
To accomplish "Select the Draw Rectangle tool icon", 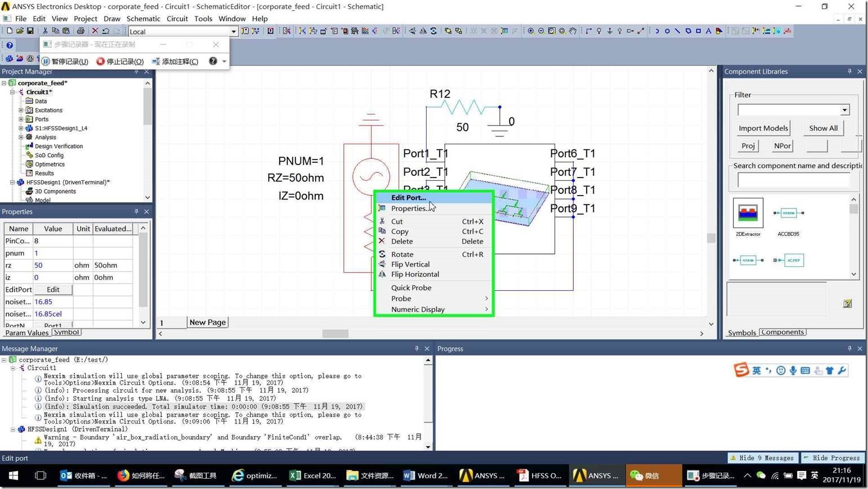I will pyautogui.click(x=698, y=31).
